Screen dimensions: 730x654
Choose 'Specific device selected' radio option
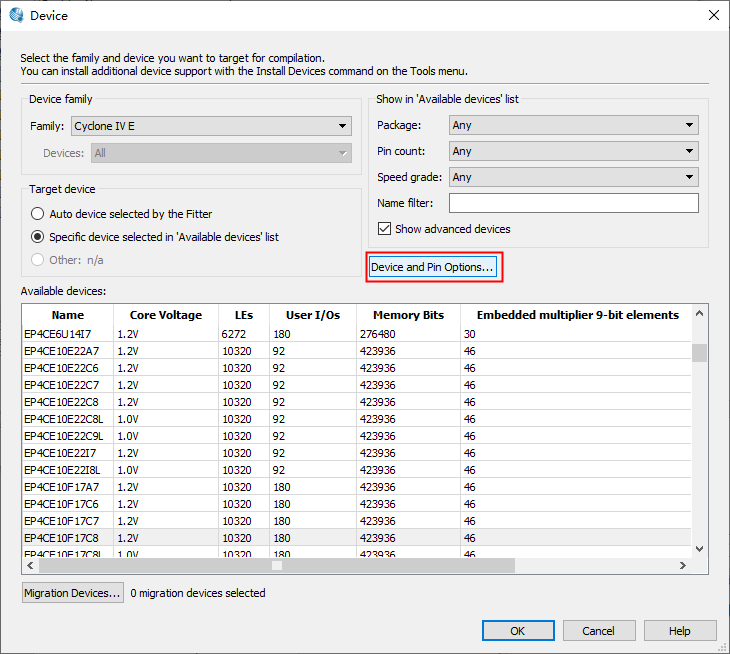38,237
